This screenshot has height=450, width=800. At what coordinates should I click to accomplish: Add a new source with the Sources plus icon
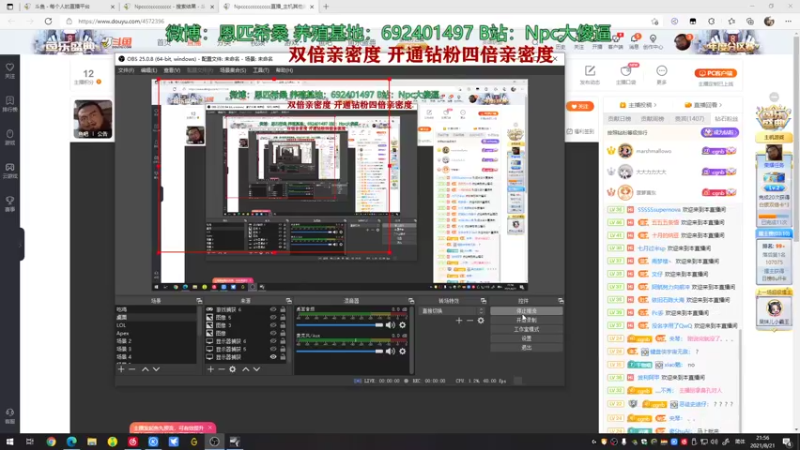click(x=210, y=369)
